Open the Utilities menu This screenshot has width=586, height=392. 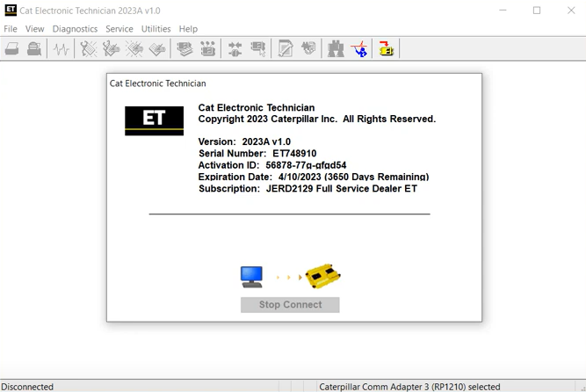tap(156, 29)
